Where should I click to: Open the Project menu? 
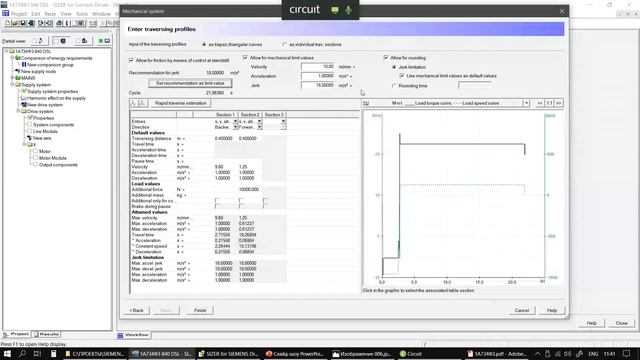point(19,14)
